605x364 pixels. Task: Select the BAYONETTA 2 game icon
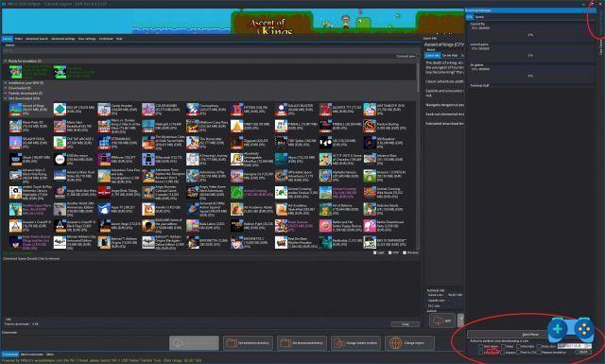point(237,242)
